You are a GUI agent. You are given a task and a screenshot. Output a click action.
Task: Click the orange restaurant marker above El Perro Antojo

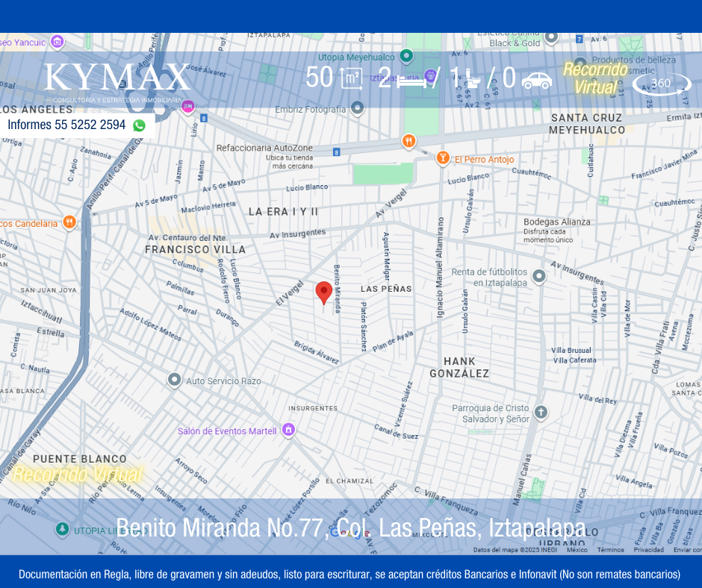[x=409, y=142]
